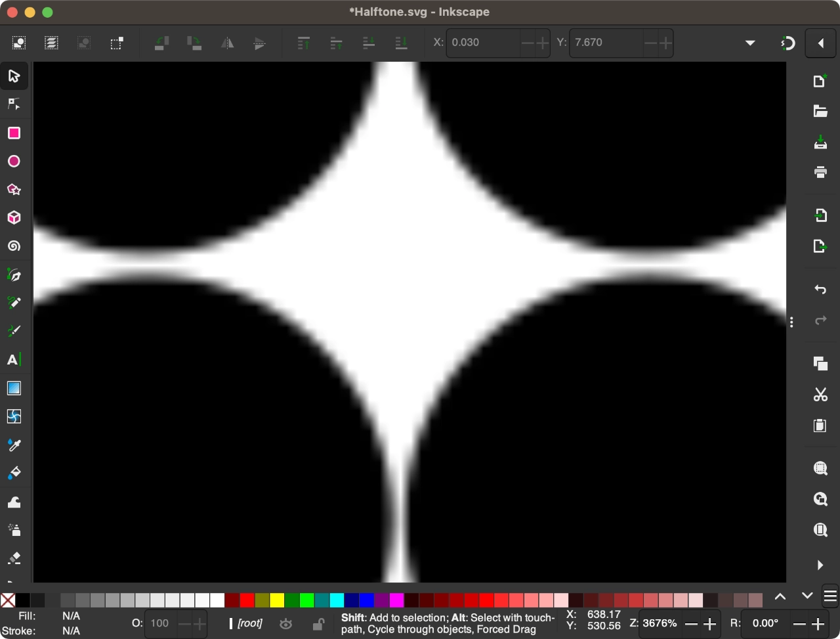The image size is (840, 639).
Task: Pick the Dropper color picker tool
Action: [x=14, y=445]
